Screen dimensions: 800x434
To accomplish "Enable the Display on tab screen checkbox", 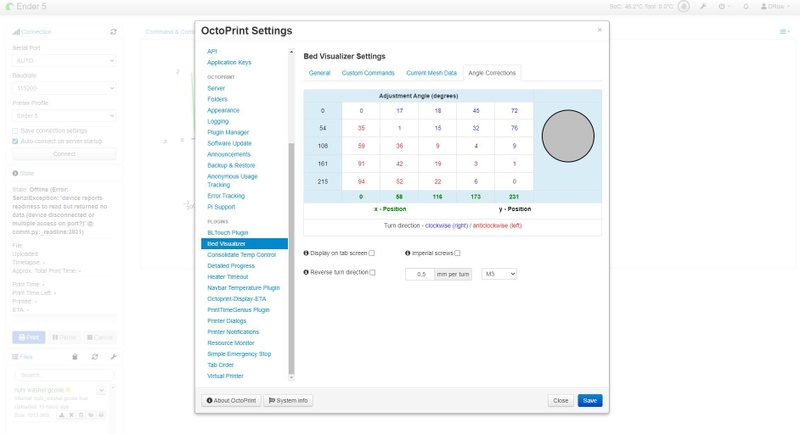I will pos(371,253).
